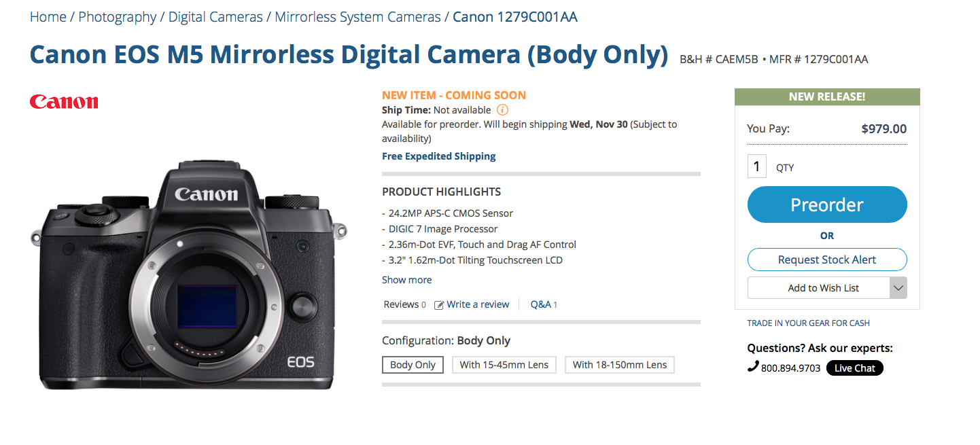Viewport: 980px width, 445px height.
Task: Click the ship time info icon
Action: click(x=502, y=110)
